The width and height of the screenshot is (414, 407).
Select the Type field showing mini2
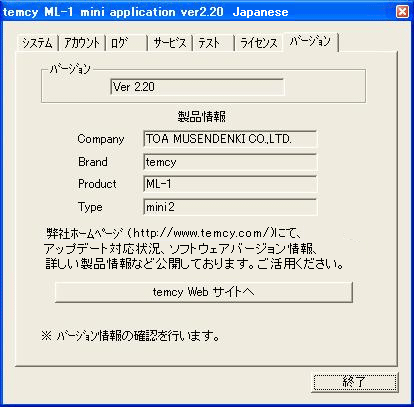point(230,207)
